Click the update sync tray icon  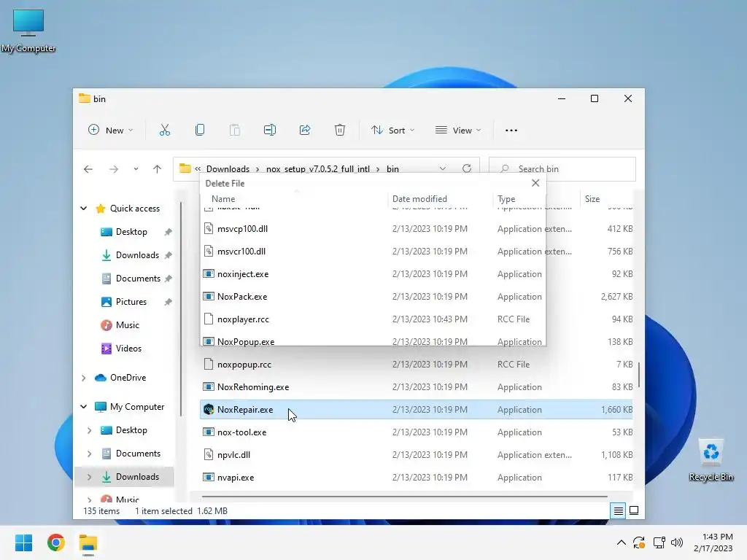click(639, 542)
